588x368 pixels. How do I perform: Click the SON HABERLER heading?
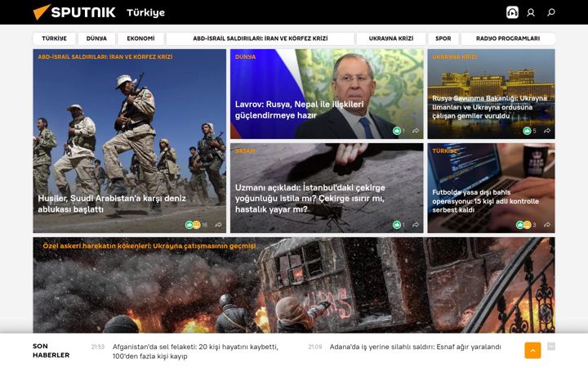(x=51, y=351)
